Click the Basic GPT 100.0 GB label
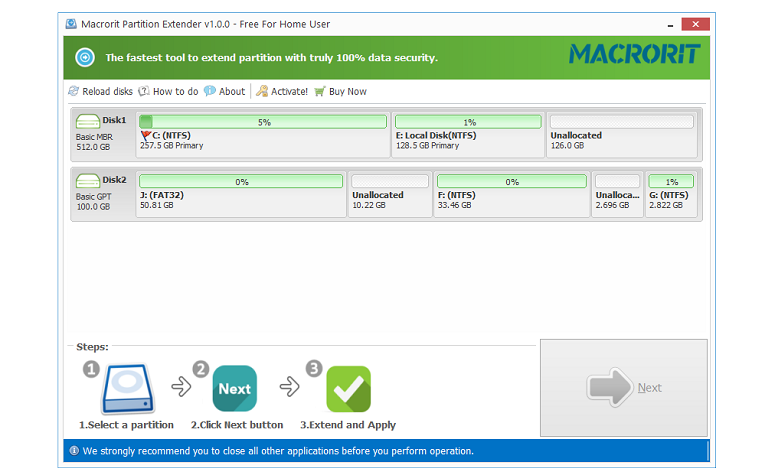 pyautogui.click(x=93, y=202)
